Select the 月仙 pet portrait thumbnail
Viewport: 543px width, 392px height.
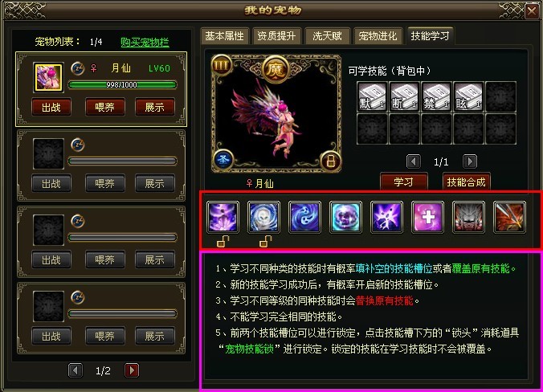pos(48,77)
